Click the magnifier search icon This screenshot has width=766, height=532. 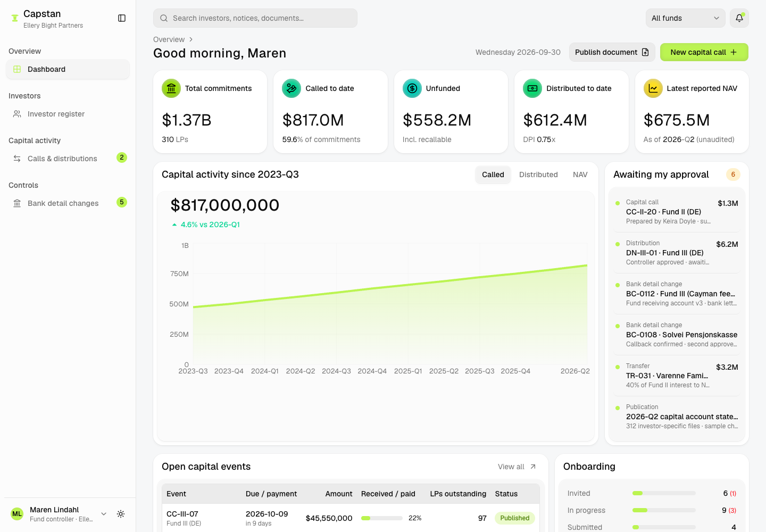(x=164, y=18)
